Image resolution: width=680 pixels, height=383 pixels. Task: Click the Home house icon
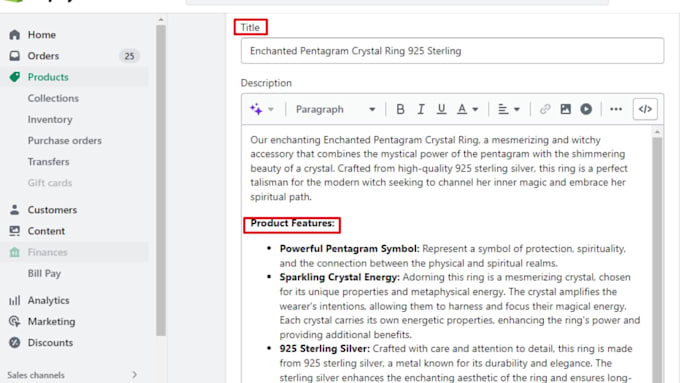click(15, 35)
